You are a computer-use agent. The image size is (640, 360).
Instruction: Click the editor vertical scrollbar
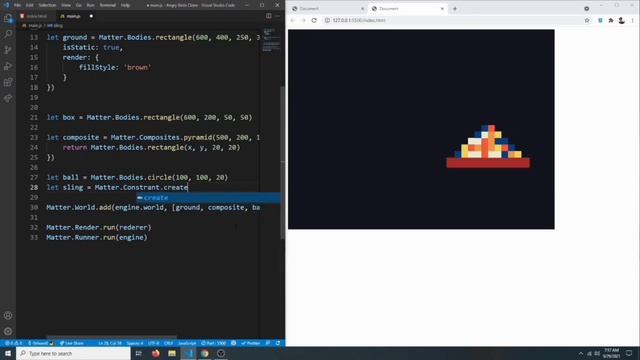pos(282,162)
